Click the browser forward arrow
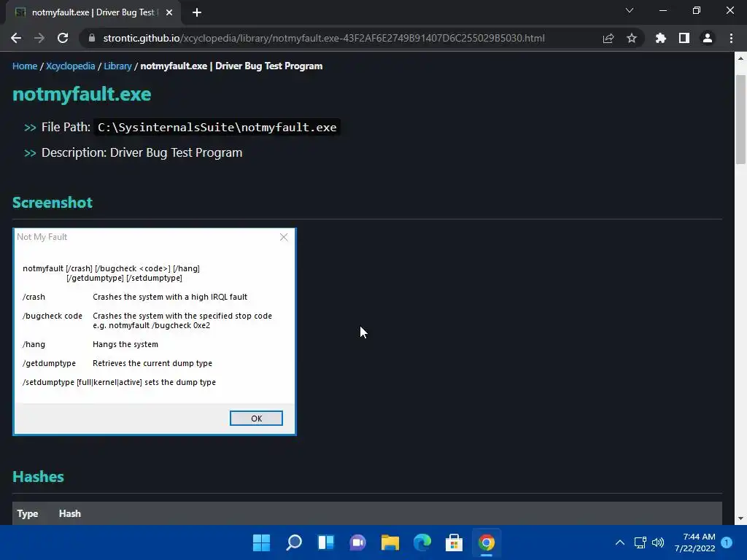The width and height of the screenshot is (747, 560). click(x=39, y=38)
